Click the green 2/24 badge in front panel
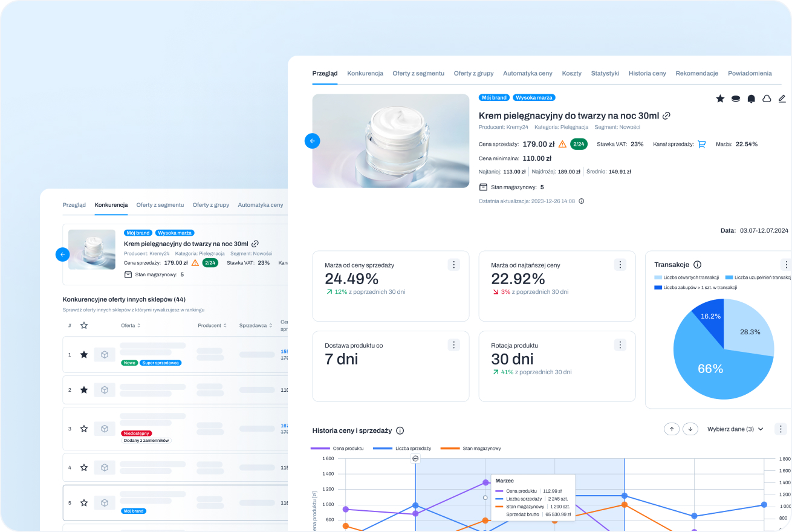The image size is (792, 532). tap(579, 144)
